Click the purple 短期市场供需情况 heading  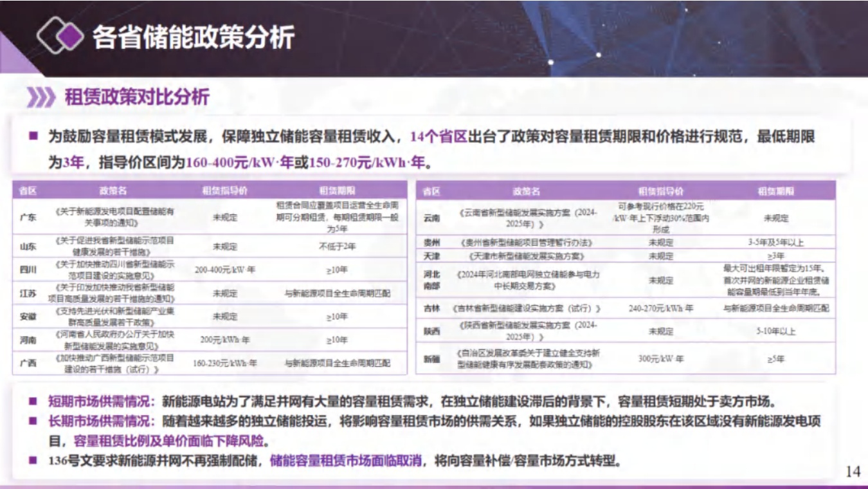click(x=102, y=403)
